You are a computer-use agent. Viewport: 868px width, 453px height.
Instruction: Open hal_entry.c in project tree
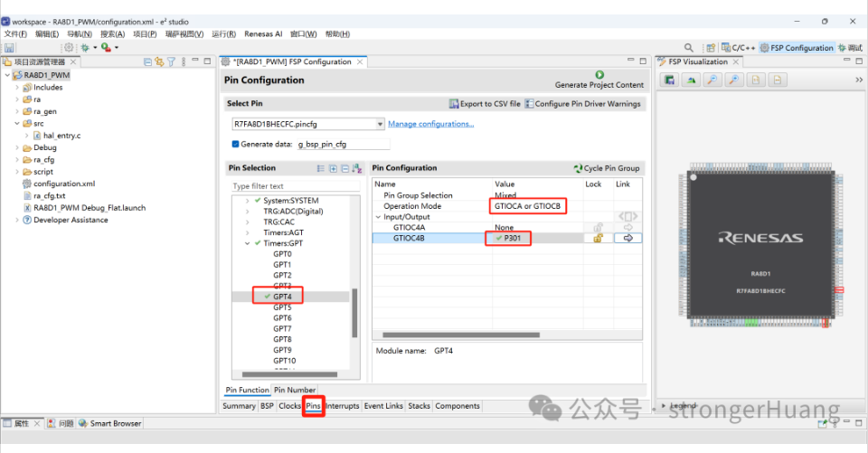61,135
